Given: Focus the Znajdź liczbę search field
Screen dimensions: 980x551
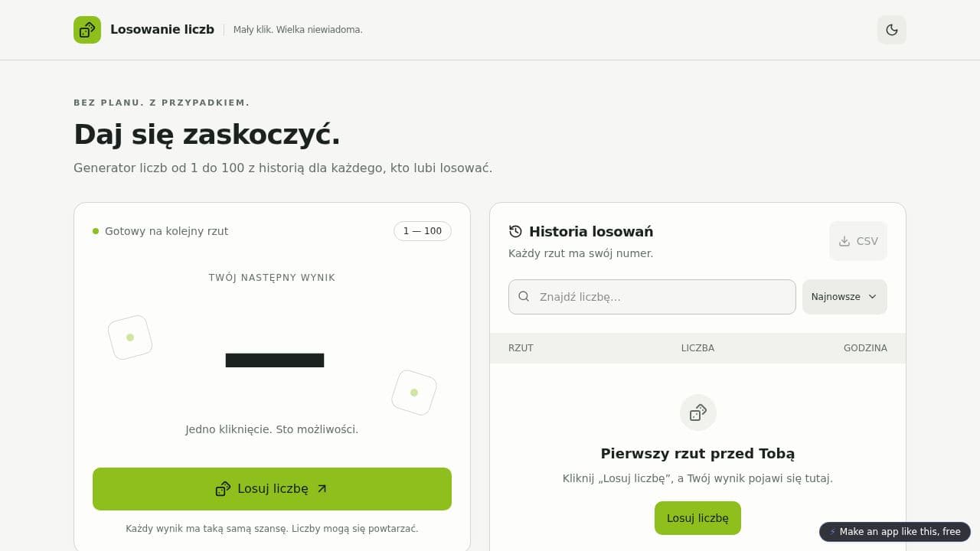Looking at the screenshot, I should [652, 297].
